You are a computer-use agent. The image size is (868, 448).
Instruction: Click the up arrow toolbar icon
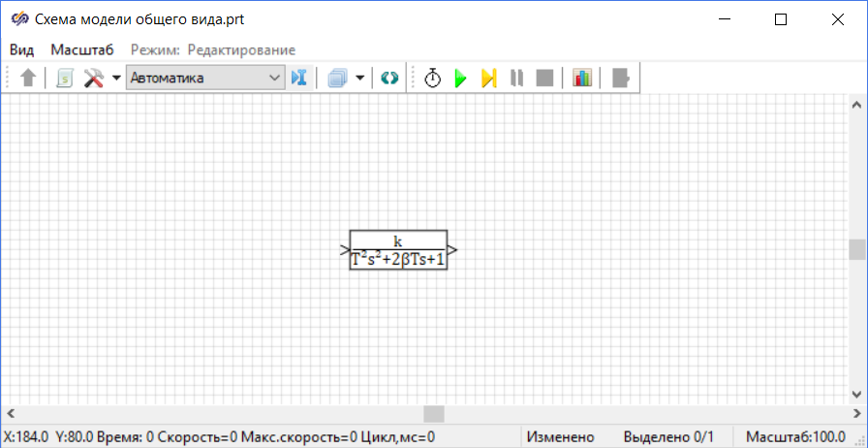28,79
